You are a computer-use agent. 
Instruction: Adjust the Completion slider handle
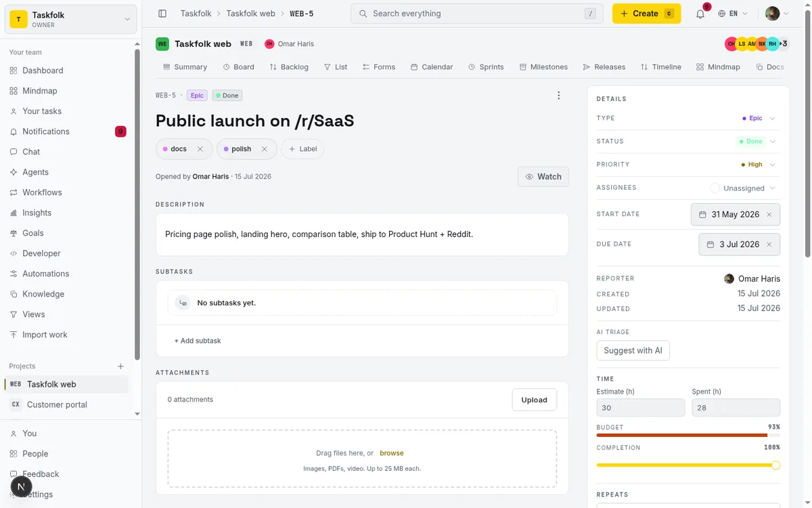[x=776, y=465]
